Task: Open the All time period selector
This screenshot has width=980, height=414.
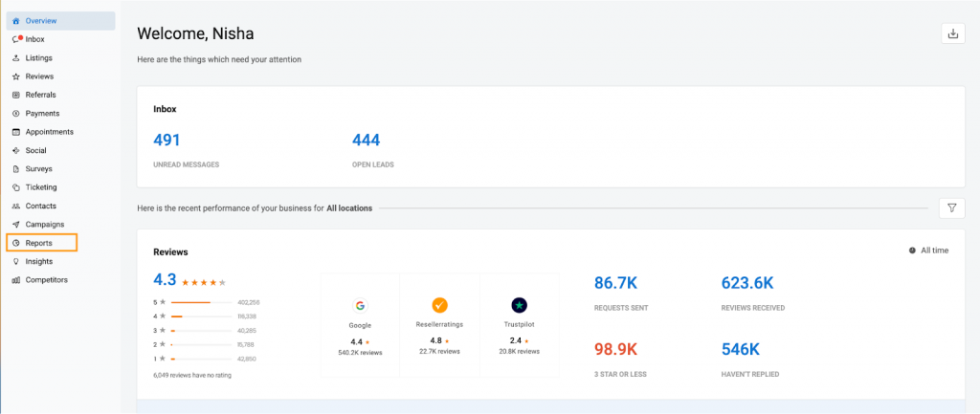Action: pyautogui.click(x=928, y=251)
